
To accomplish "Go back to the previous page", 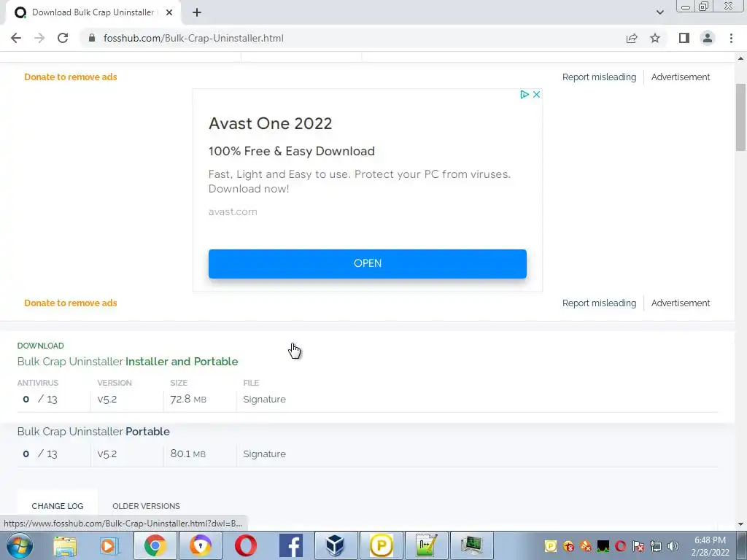I will pyautogui.click(x=16, y=38).
